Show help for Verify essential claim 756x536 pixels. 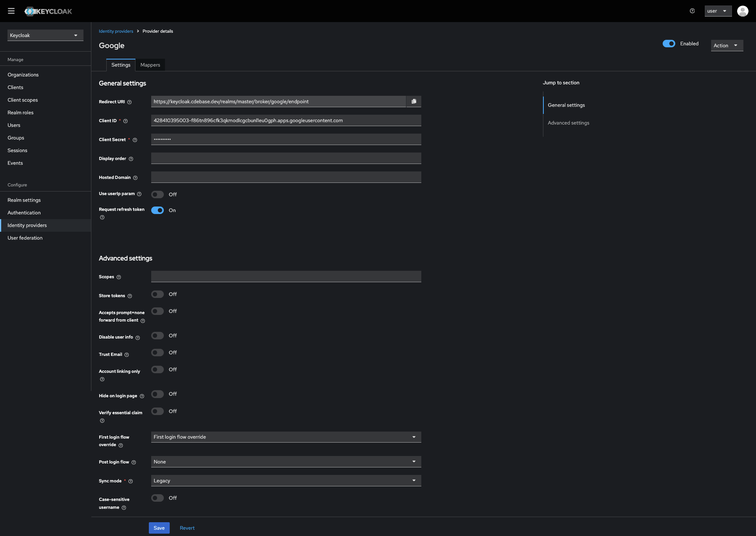(102, 421)
